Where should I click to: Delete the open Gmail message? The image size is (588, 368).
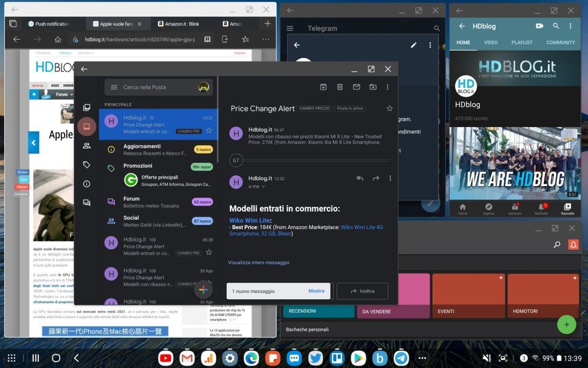point(340,87)
